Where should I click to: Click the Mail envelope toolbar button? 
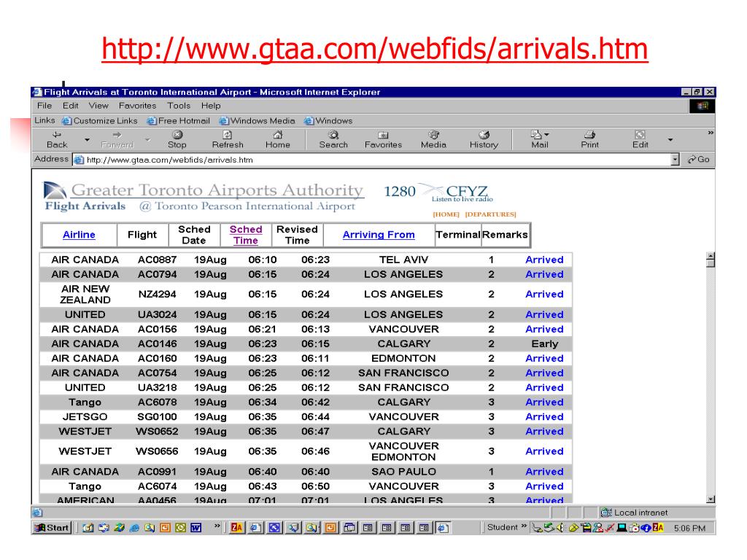pos(538,139)
